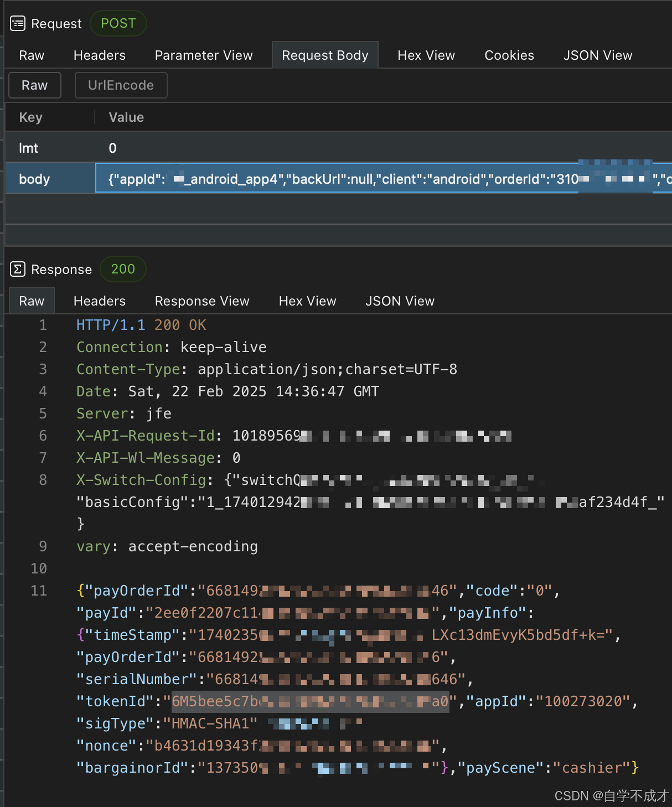Image resolution: width=672 pixels, height=807 pixels.
Task: Select the body key cell
Action: [50, 179]
